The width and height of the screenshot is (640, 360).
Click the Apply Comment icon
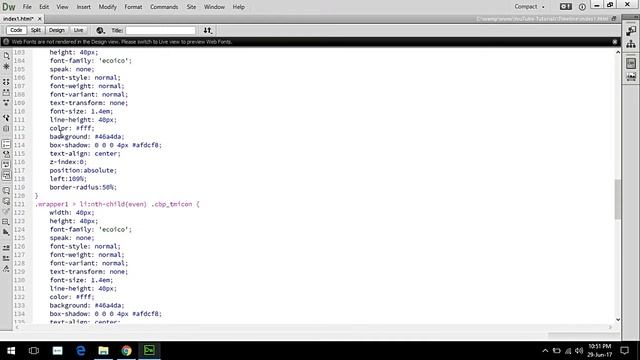click(6, 191)
